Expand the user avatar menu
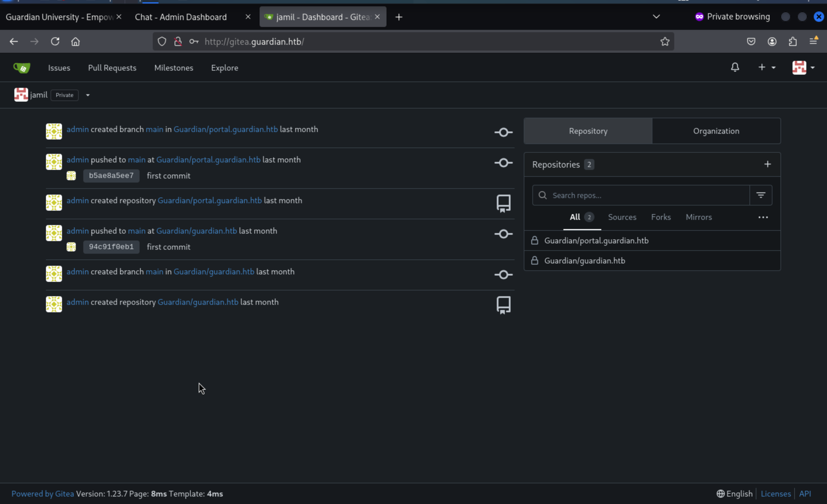This screenshot has height=504, width=827. 803,67
